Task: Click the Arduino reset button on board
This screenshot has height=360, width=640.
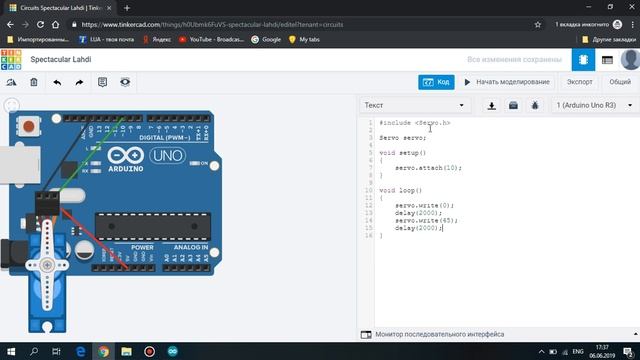Action: [x=29, y=126]
